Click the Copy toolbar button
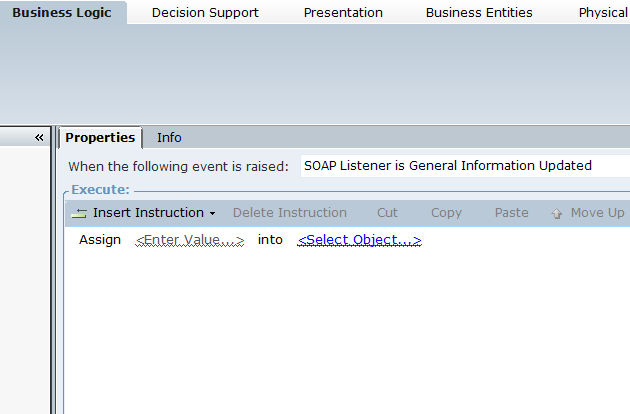630x414 pixels. pyautogui.click(x=446, y=213)
